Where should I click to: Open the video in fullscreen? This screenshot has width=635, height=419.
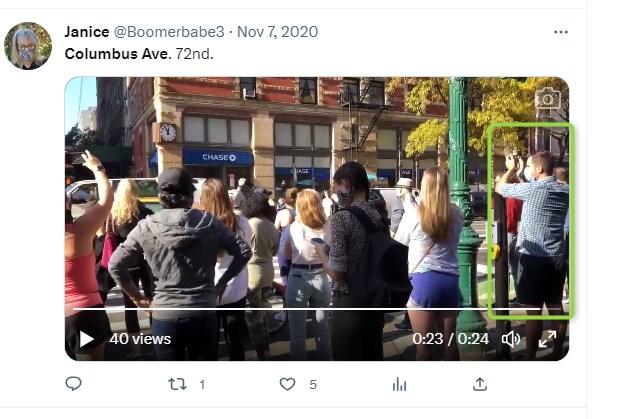(x=547, y=339)
